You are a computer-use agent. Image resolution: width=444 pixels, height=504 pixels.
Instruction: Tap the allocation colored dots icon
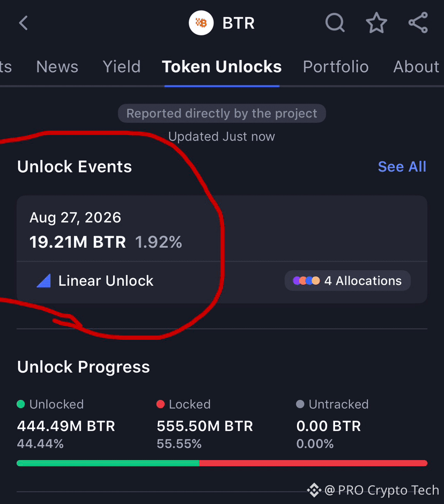(306, 280)
